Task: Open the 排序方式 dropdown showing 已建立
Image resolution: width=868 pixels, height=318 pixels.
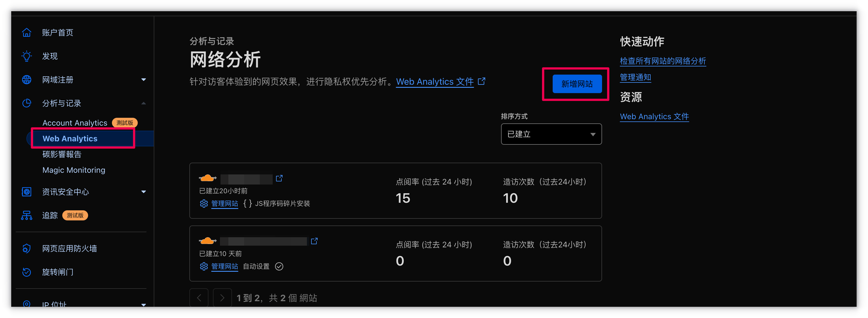Action: point(551,134)
